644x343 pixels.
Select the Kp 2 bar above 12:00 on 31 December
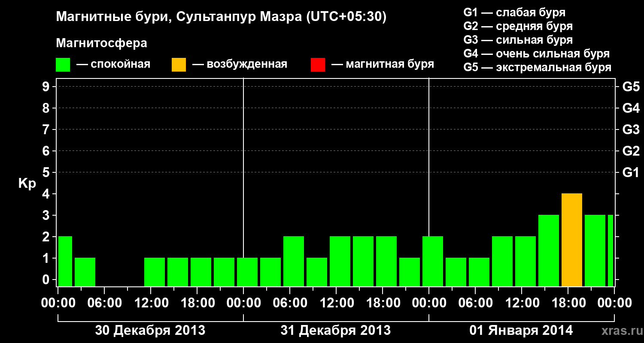[x=340, y=261]
